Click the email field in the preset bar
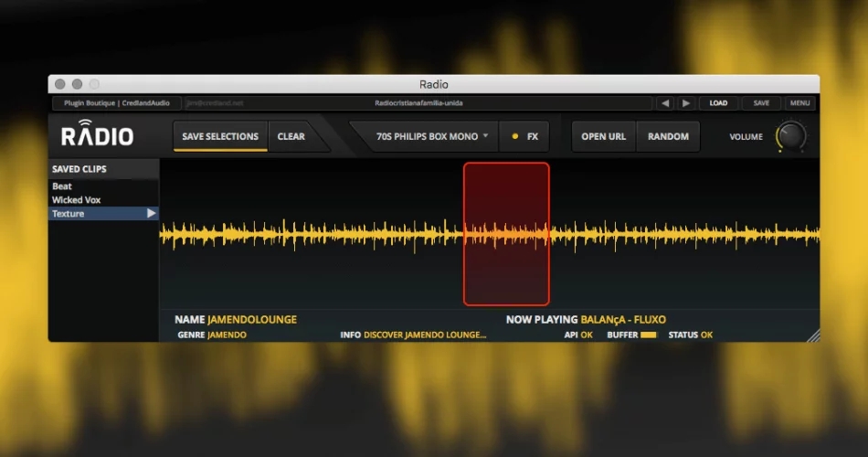This screenshot has height=457, width=868. click(x=215, y=103)
